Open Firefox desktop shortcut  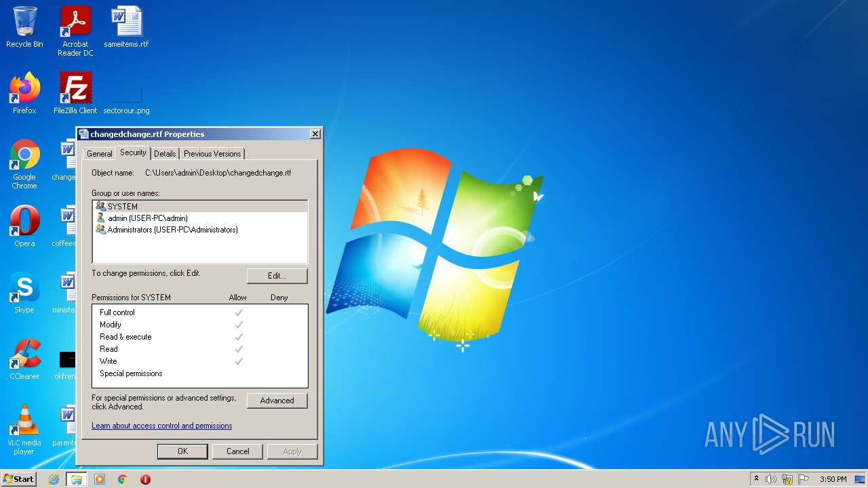pyautogui.click(x=24, y=94)
